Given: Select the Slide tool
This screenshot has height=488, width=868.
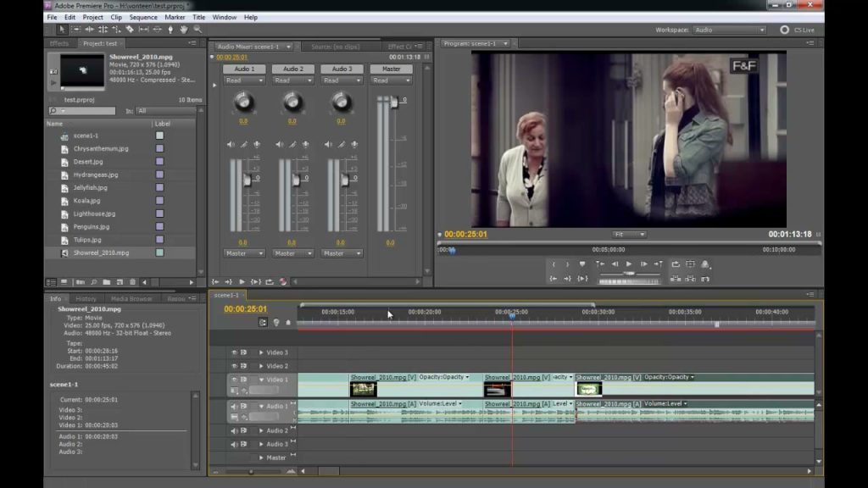Looking at the screenshot, I should [157, 30].
